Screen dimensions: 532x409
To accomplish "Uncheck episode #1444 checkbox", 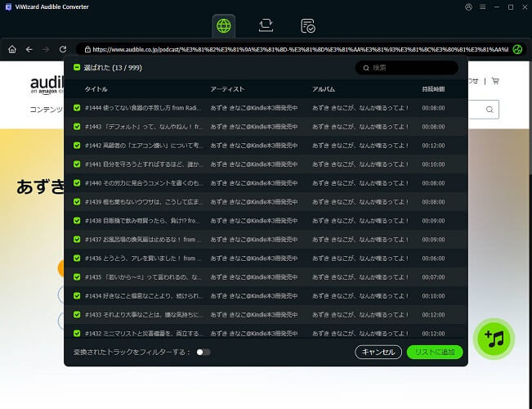I will 77,108.
